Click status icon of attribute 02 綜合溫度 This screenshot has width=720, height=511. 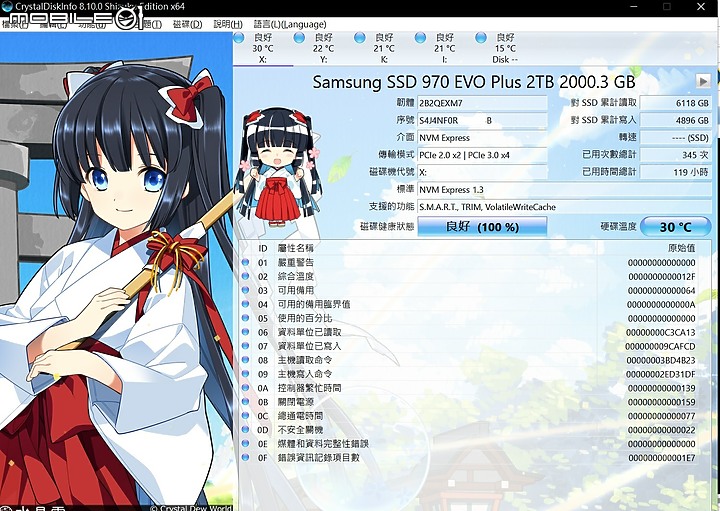coord(245,276)
